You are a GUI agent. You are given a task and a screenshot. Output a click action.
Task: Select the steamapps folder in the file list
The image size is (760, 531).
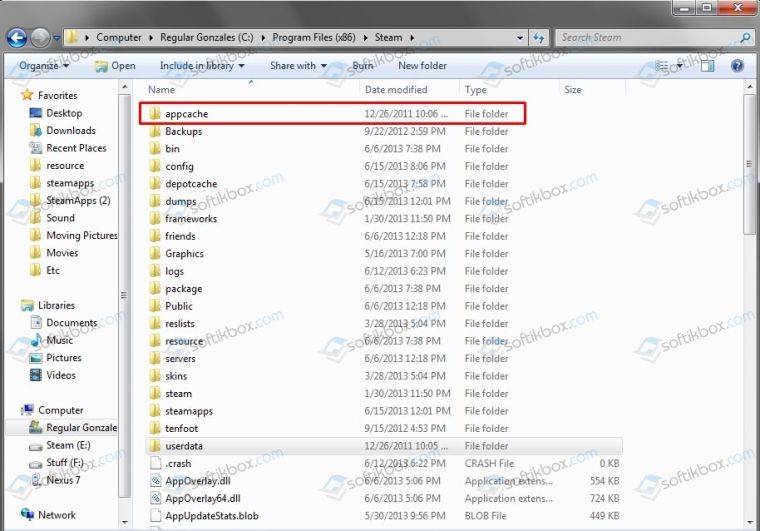[x=383, y=411]
